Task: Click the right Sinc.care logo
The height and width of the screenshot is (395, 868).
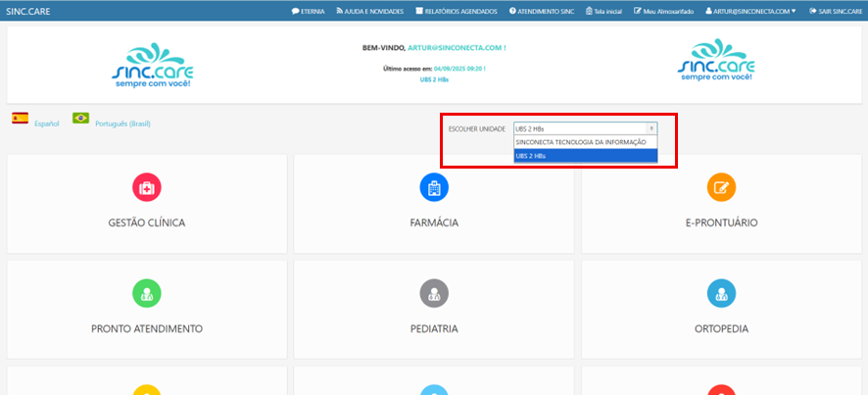Action: pos(716,60)
